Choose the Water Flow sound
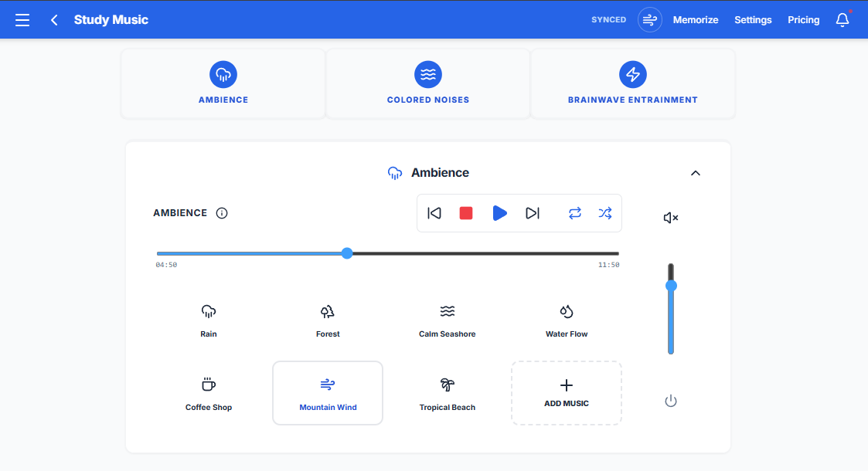 [567, 318]
